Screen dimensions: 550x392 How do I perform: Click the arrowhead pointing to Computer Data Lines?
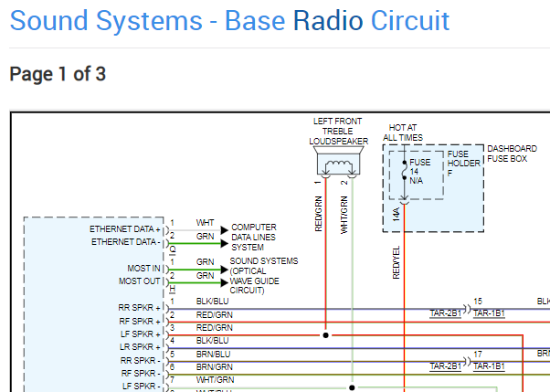[x=225, y=230]
